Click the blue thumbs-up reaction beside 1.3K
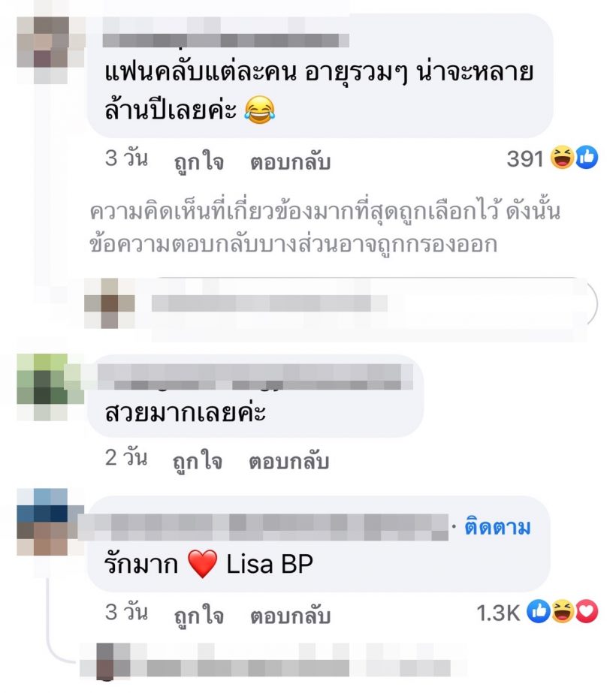 pyautogui.click(x=538, y=612)
